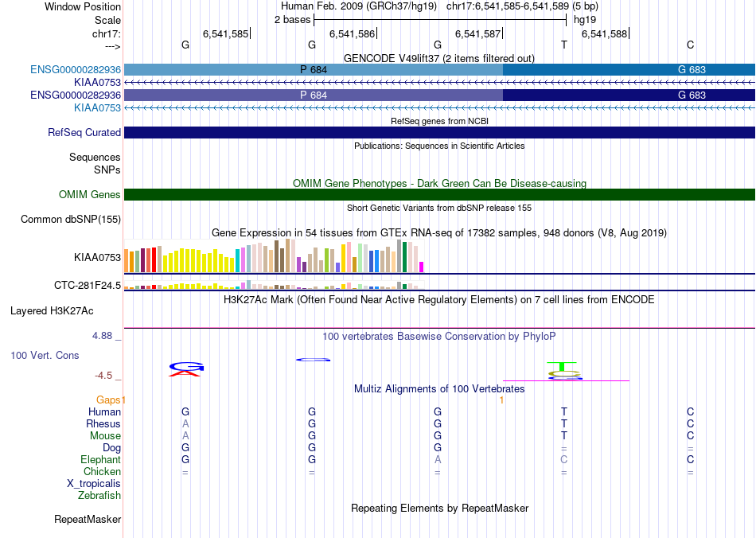
Task: Open 'Short Genetic Variants from dbSNP release 155' title
Action: (x=439, y=208)
